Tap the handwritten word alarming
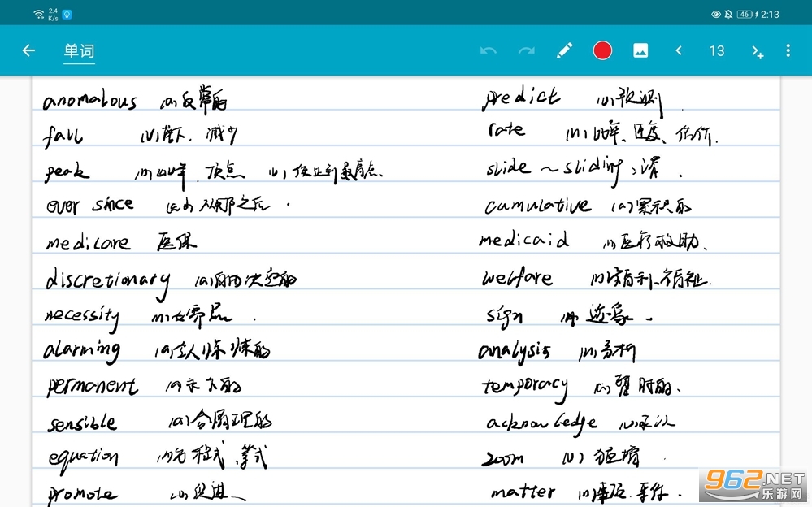 tap(82, 352)
